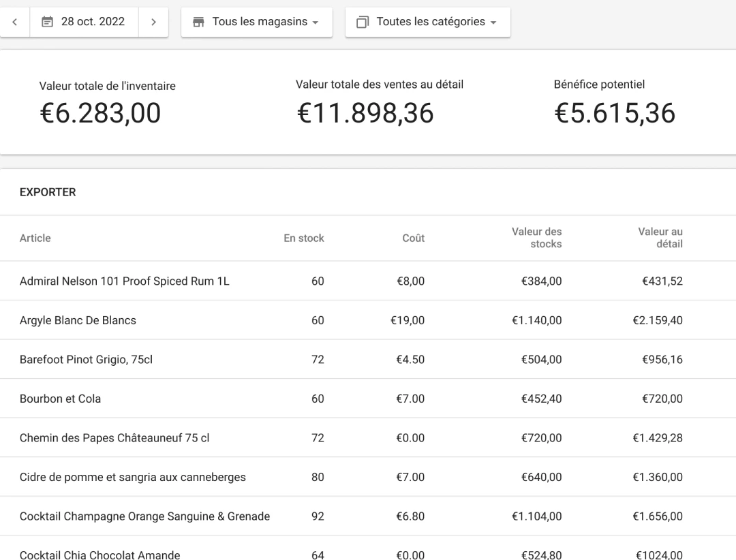Click the store icon in the shop filter
This screenshot has height=560, width=736.
click(x=198, y=22)
